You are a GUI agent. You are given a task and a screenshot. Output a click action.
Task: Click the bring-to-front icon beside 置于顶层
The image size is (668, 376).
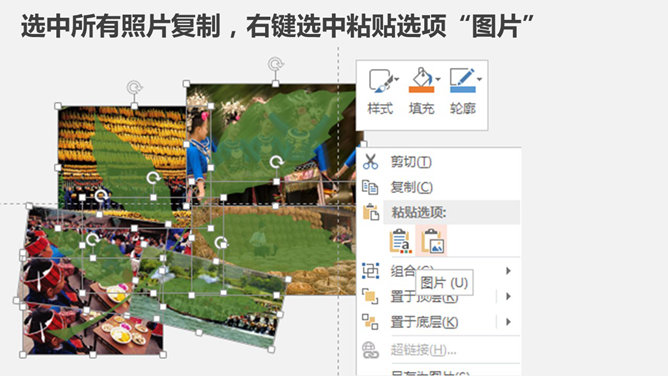(370, 296)
